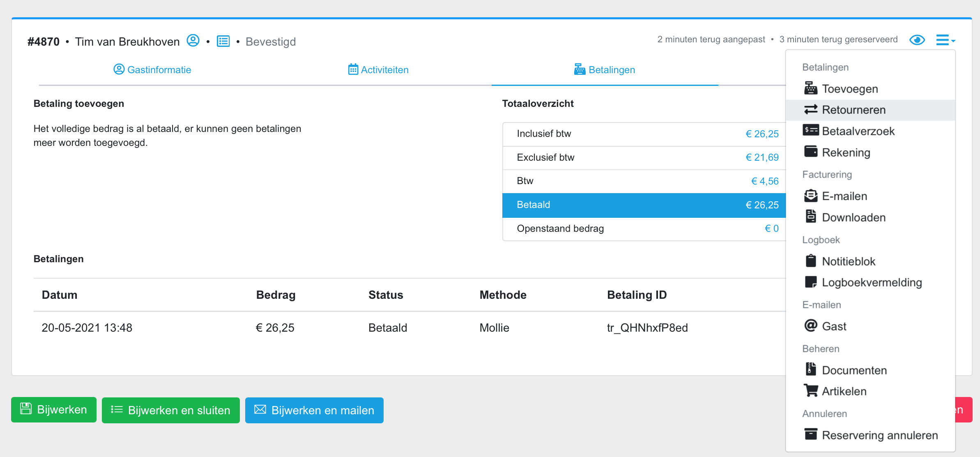Image resolution: width=980 pixels, height=457 pixels.
Task: Choose Toevoegen in payments menu
Action: click(x=849, y=89)
